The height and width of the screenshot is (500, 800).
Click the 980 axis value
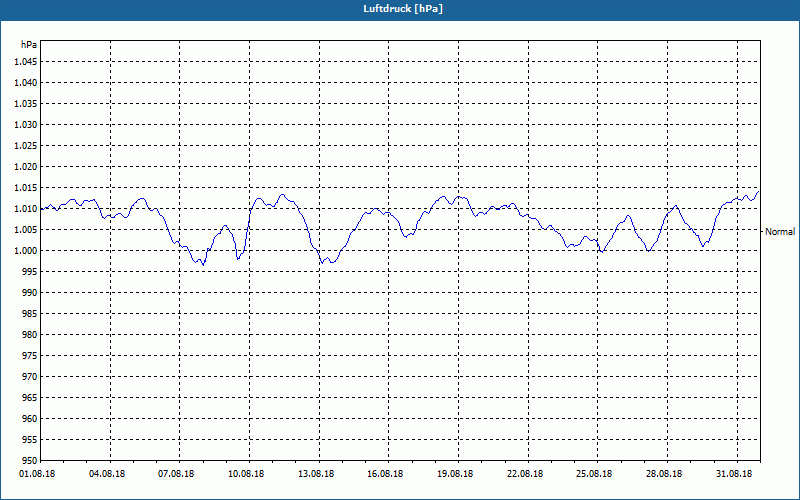click(x=30, y=335)
